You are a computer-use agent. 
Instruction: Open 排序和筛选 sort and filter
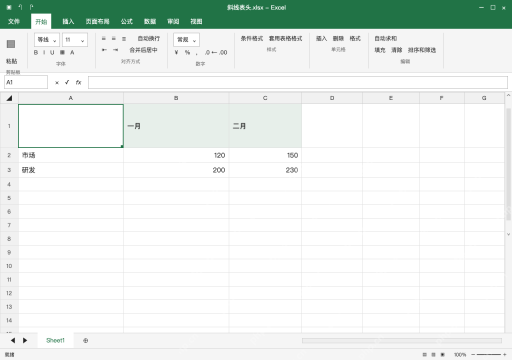(422, 50)
